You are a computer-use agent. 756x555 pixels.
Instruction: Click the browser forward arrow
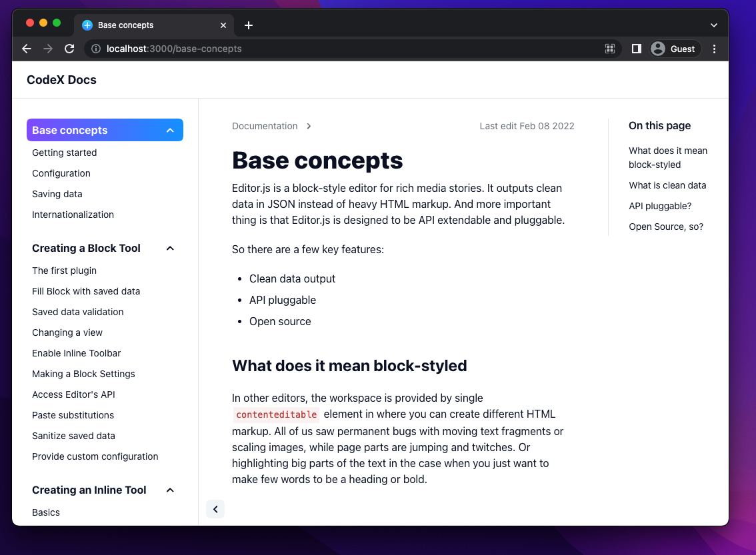coord(48,49)
